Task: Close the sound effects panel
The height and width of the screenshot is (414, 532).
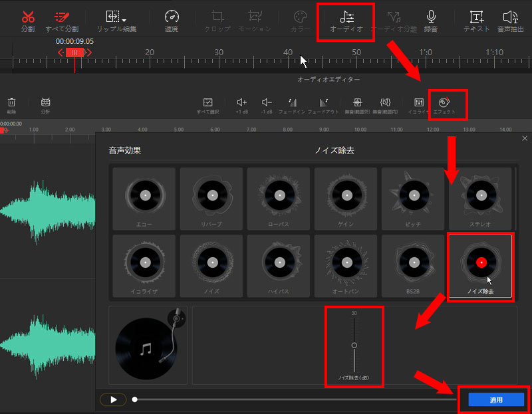Action: click(525, 138)
